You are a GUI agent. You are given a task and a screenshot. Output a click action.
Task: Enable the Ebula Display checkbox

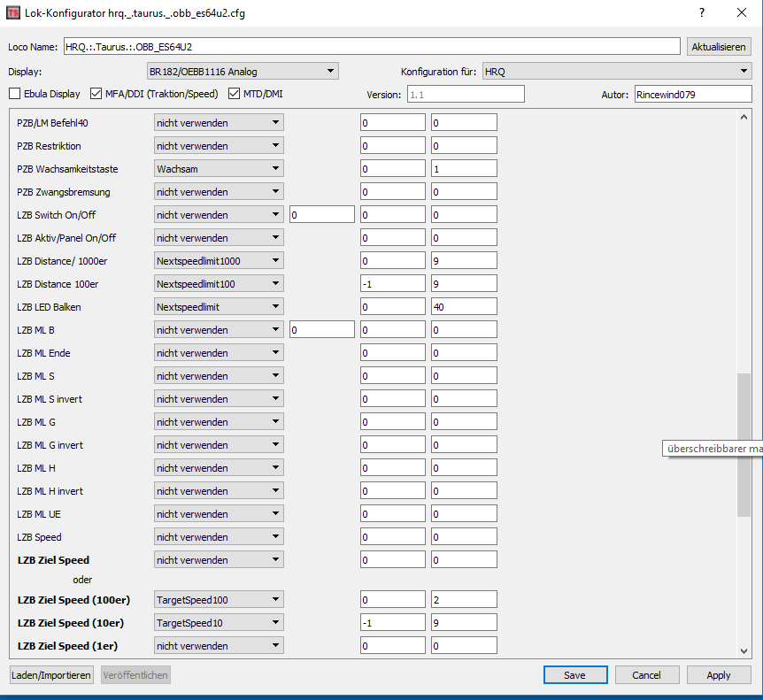click(15, 94)
